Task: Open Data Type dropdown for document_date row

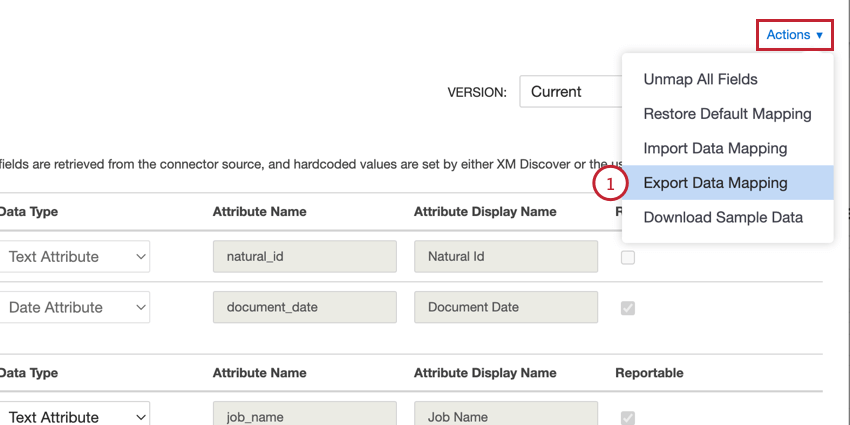Action: [x=75, y=308]
